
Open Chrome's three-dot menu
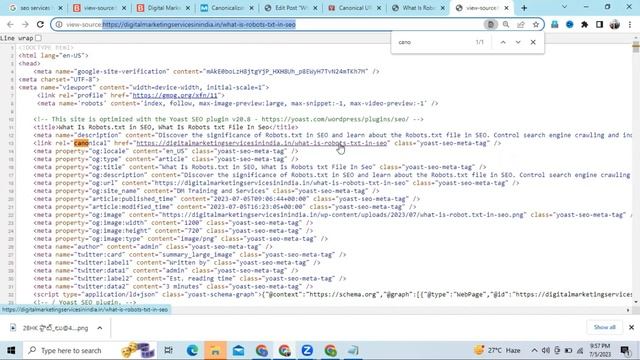(630, 24)
